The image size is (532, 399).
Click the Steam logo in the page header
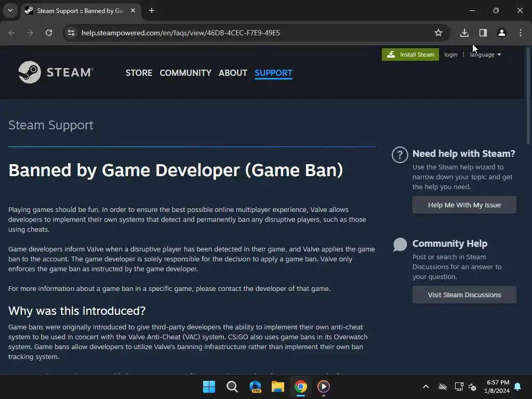(56, 72)
